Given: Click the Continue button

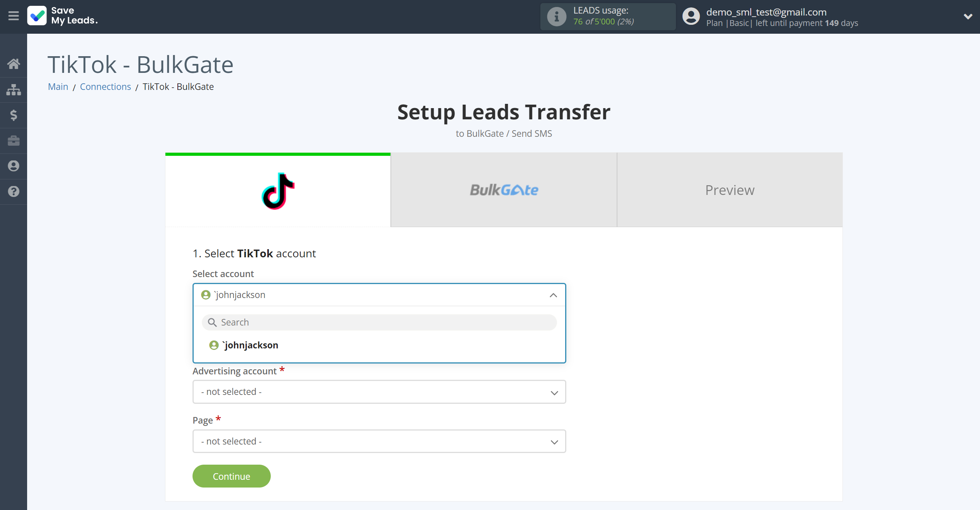Looking at the screenshot, I should (231, 476).
